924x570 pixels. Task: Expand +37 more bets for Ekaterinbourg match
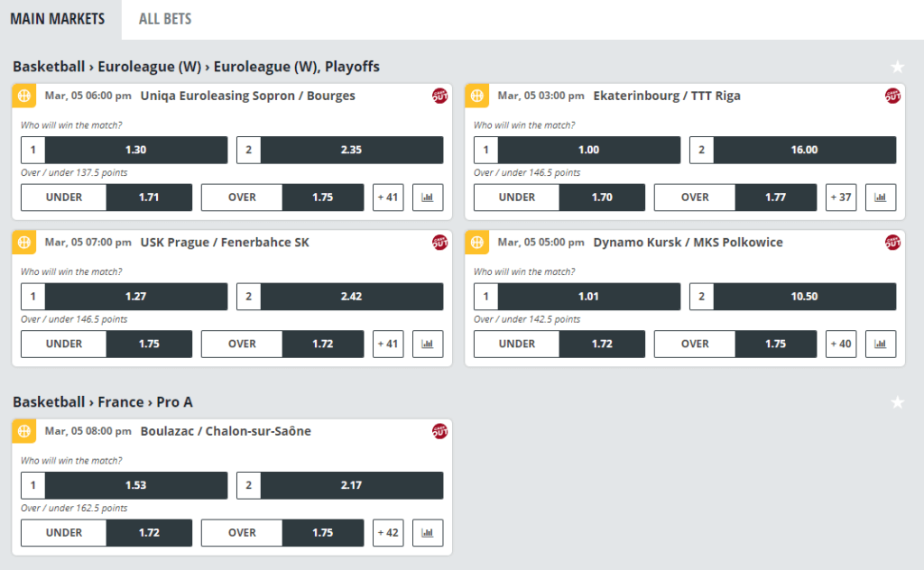(841, 198)
